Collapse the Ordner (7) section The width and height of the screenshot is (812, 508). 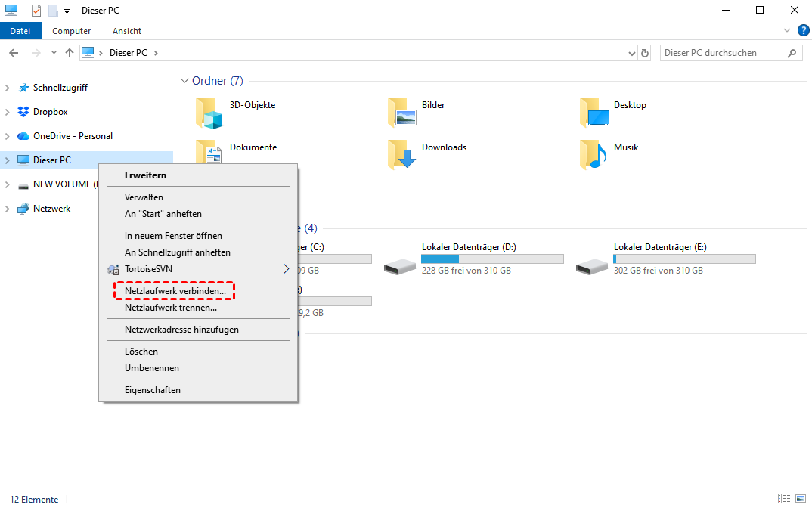click(184, 81)
